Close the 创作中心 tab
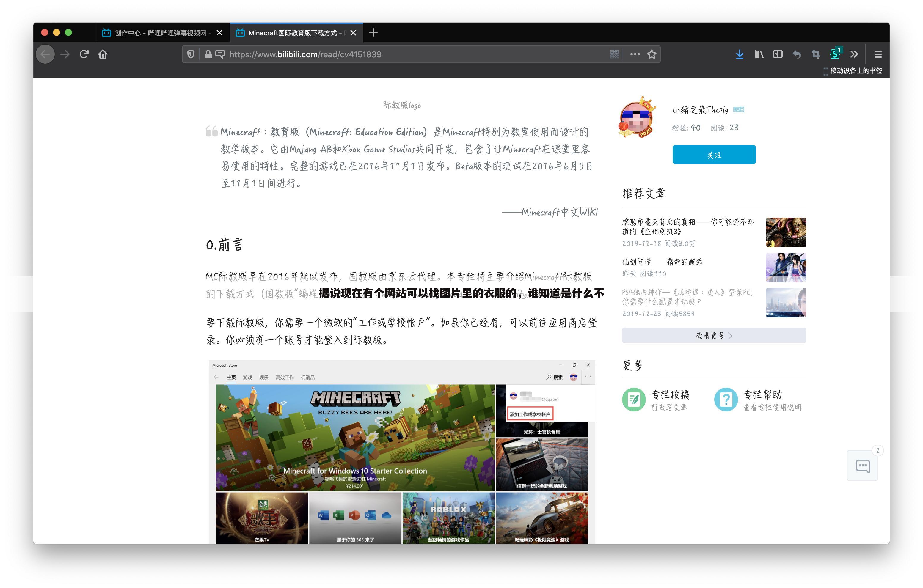The width and height of the screenshot is (923, 588). [220, 33]
